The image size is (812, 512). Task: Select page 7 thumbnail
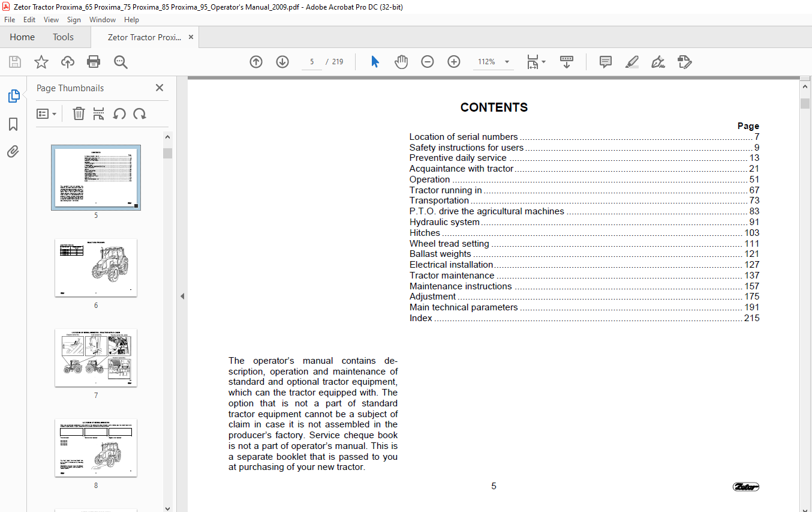(x=96, y=358)
